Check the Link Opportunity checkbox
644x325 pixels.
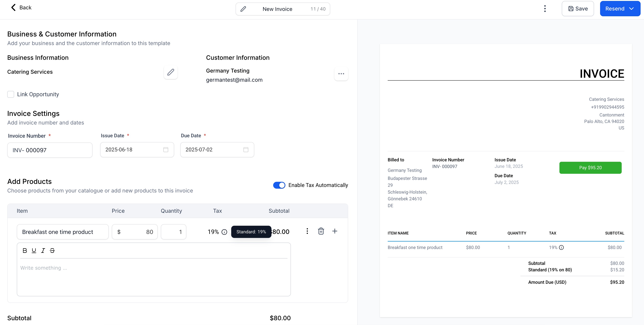pyautogui.click(x=11, y=94)
